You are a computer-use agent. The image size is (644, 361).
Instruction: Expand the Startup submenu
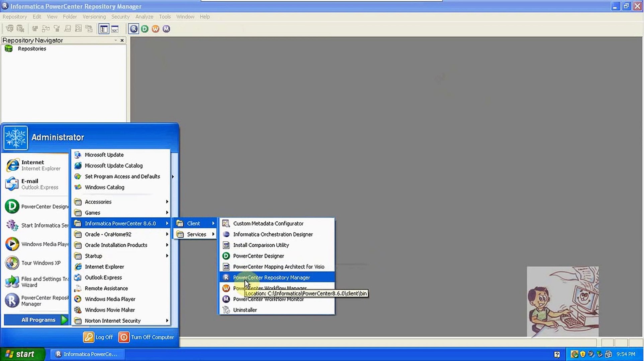121,256
